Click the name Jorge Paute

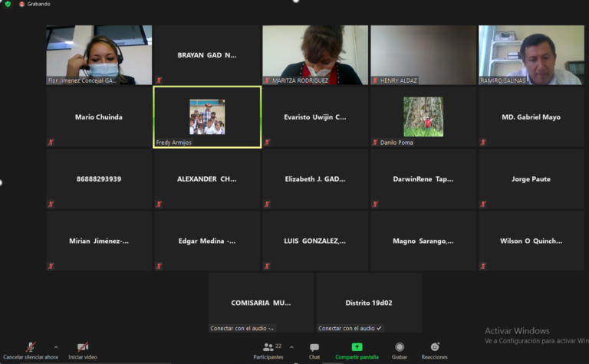click(x=531, y=179)
